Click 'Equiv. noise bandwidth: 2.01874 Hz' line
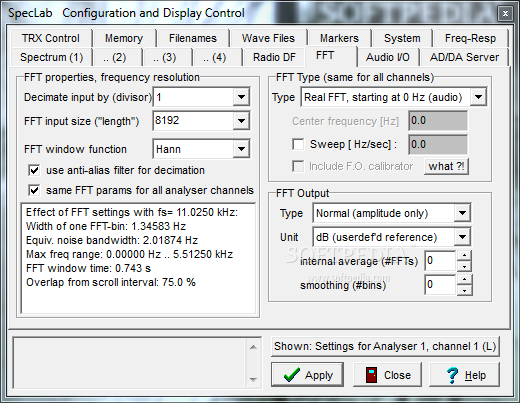This screenshot has height=403, width=520. click(x=112, y=240)
